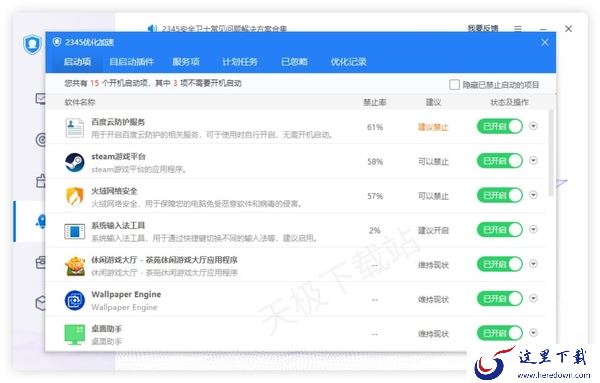
Task: Toggle off 桌面助手 startup switch
Action: click(x=500, y=333)
